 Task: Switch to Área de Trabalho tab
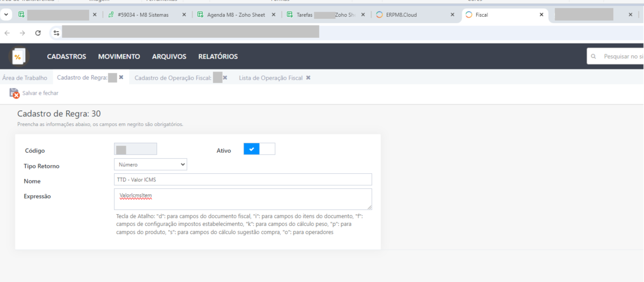(x=25, y=77)
